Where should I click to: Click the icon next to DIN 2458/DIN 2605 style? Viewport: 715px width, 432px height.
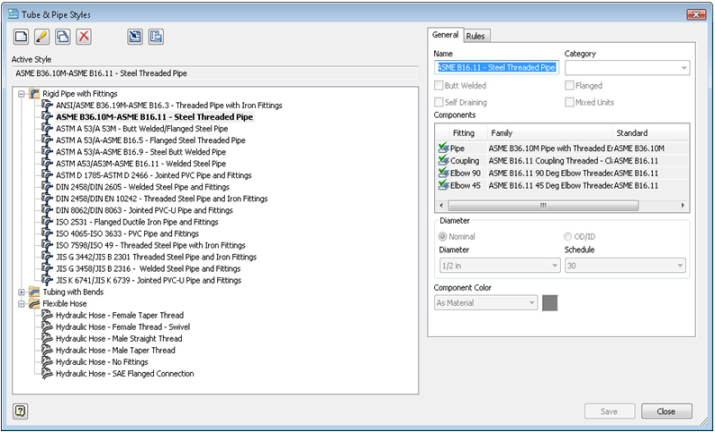point(47,187)
